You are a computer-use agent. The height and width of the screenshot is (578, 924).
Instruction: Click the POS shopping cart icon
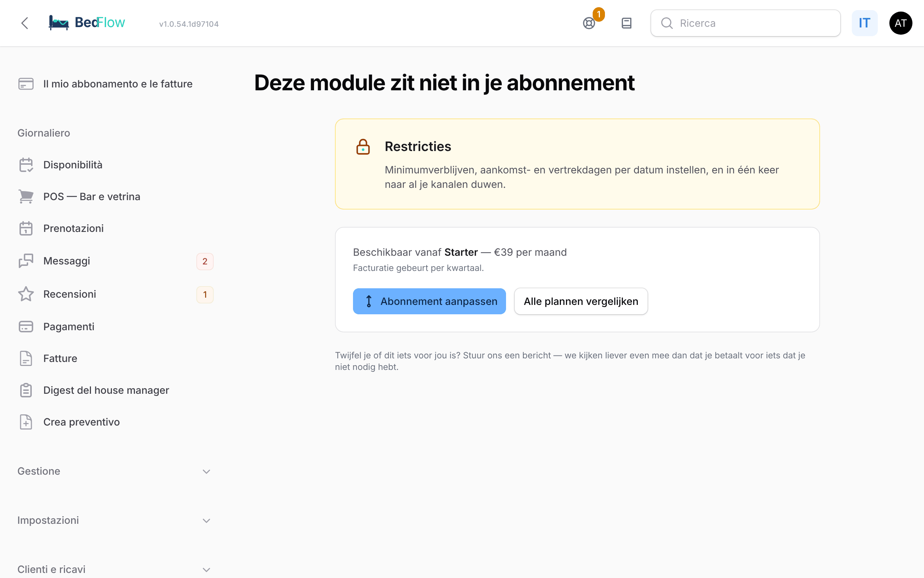26,197
